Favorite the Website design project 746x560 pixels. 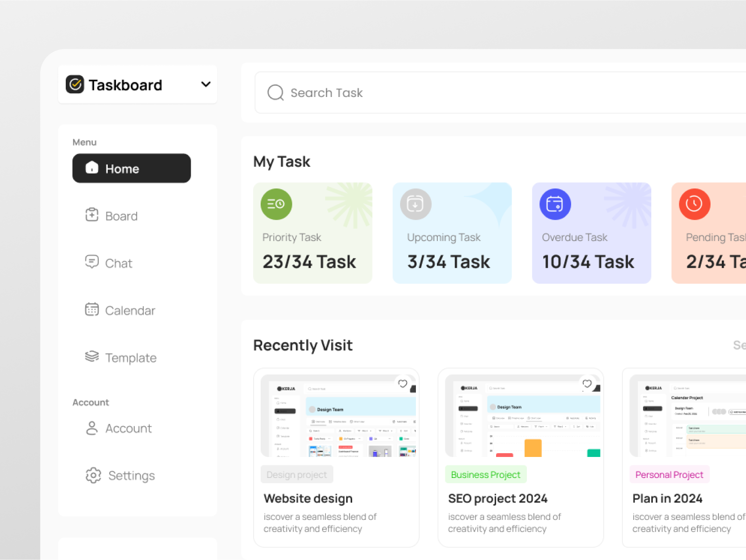(402, 384)
